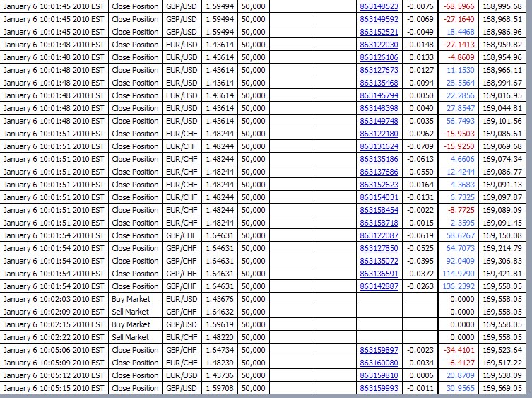Open ticket link 863135072
Screen dimensions: 532x398
(x=379, y=261)
